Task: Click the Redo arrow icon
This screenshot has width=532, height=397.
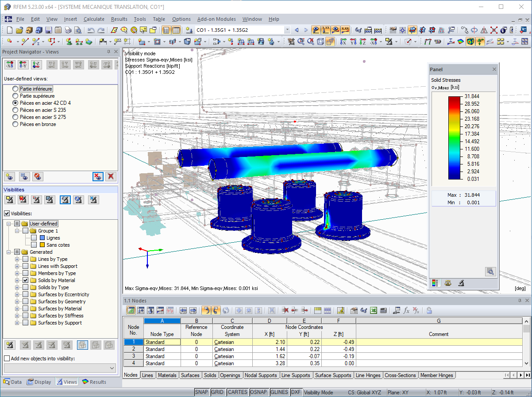Action: 101,31
